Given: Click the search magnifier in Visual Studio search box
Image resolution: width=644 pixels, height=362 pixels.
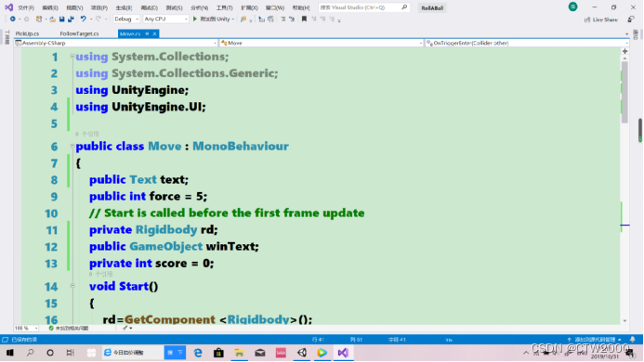Looking at the screenshot, I should [x=404, y=7].
